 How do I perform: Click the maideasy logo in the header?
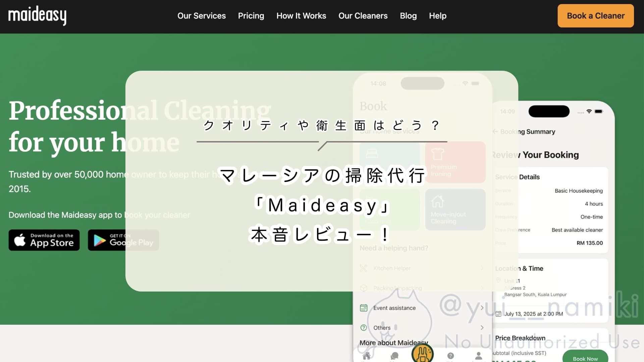(37, 15)
